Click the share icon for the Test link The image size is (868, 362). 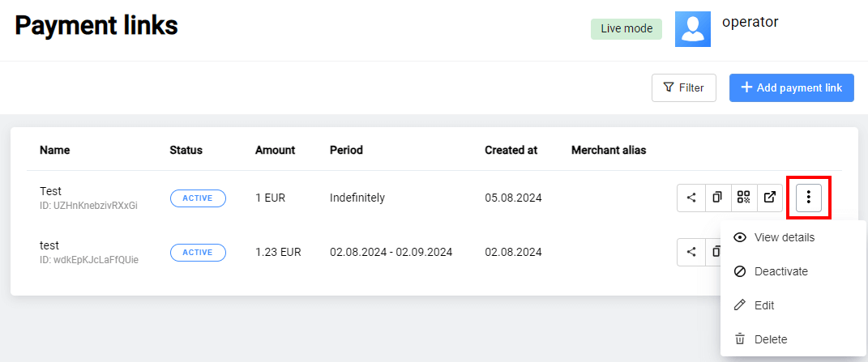tap(691, 197)
